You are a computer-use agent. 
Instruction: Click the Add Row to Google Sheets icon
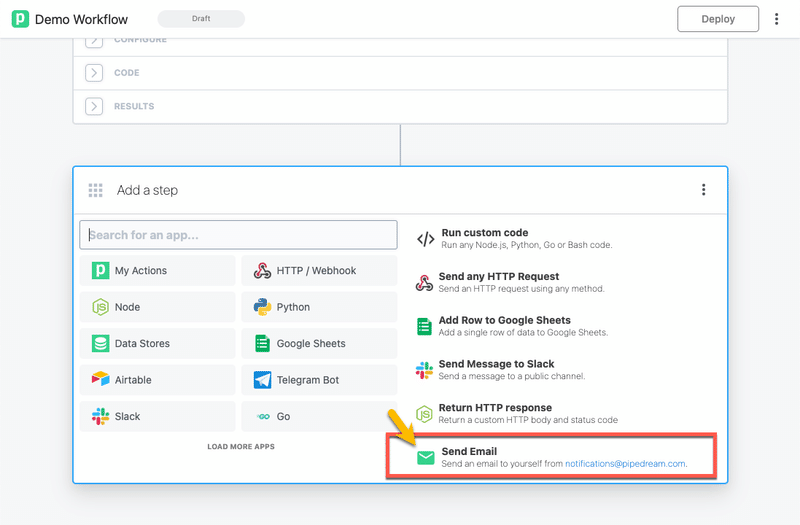pos(424,326)
